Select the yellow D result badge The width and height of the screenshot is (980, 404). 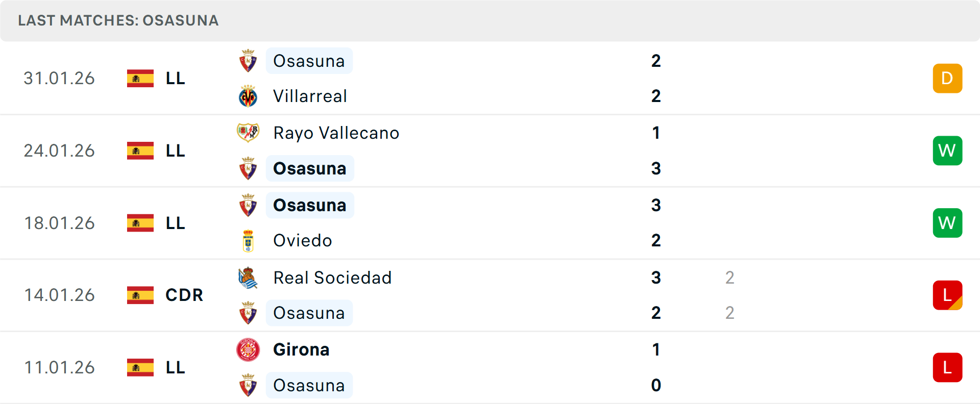tap(947, 78)
